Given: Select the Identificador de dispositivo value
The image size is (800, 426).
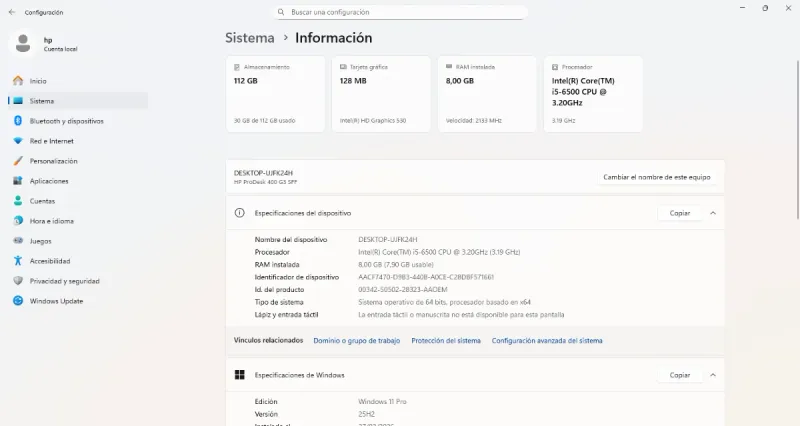Looking at the screenshot, I should pyautogui.click(x=426, y=277).
